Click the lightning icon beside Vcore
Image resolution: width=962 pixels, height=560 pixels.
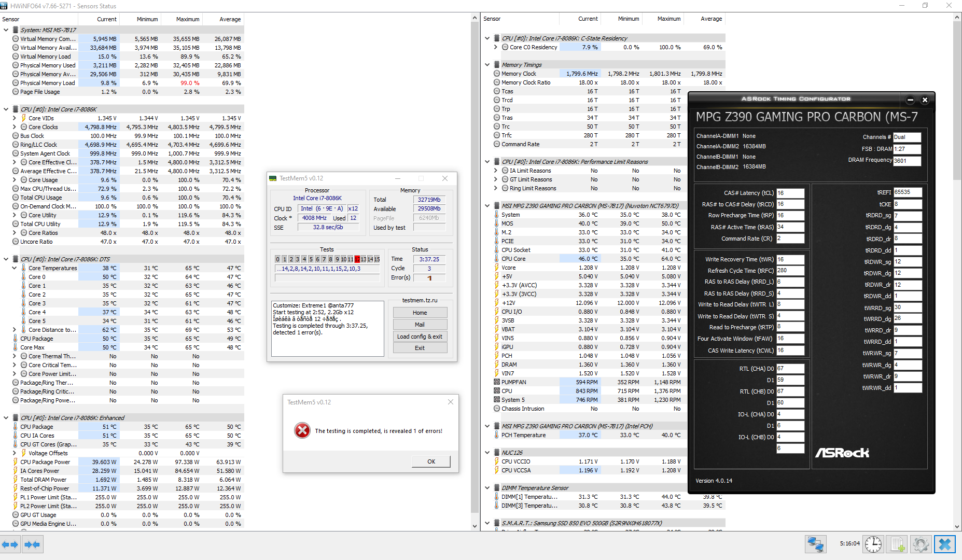[497, 268]
